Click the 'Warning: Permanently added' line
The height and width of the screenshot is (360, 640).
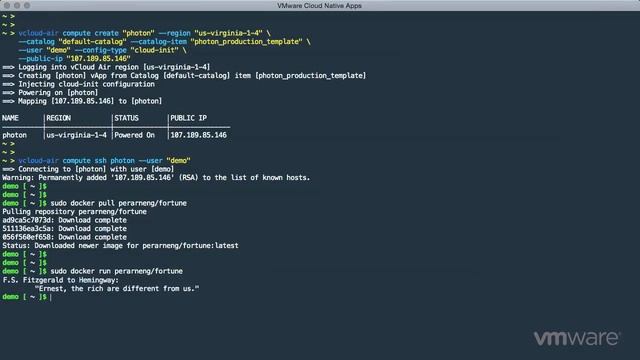point(156,178)
